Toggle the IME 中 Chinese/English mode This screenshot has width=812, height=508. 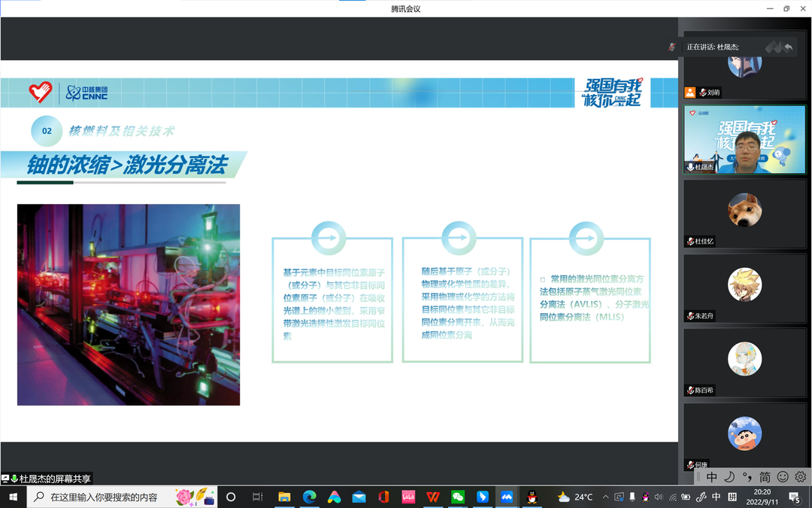711,477
